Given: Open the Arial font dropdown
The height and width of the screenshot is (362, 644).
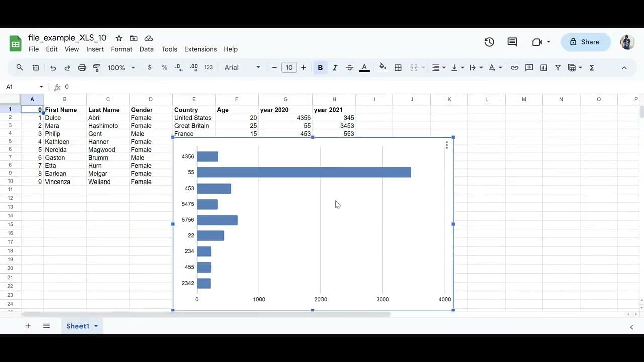Looking at the screenshot, I should click(242, 67).
